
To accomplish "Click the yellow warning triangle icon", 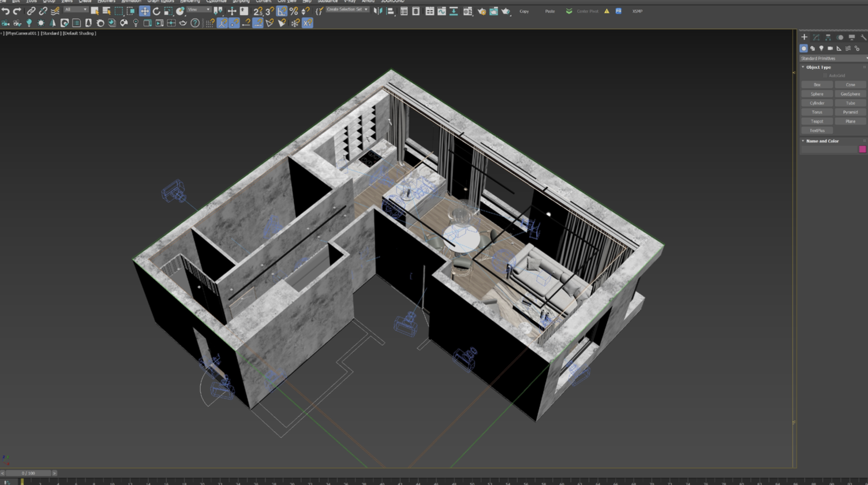I will [x=607, y=11].
